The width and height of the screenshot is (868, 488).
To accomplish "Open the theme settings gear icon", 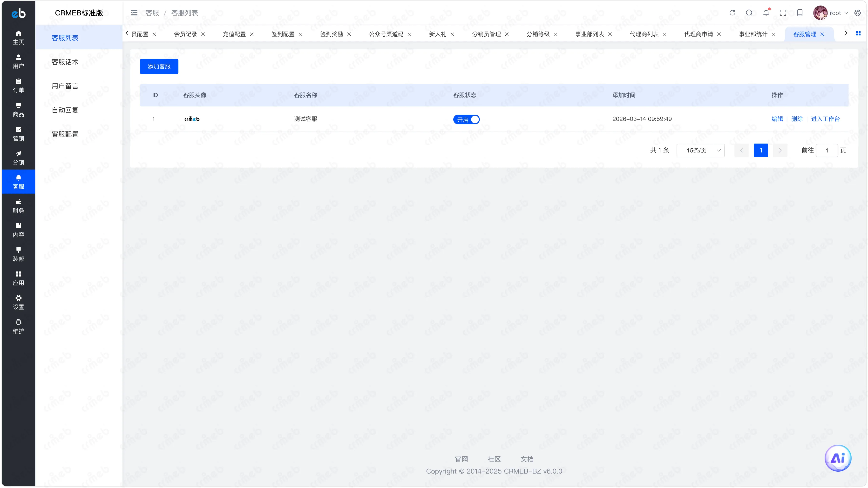I will tap(858, 13).
